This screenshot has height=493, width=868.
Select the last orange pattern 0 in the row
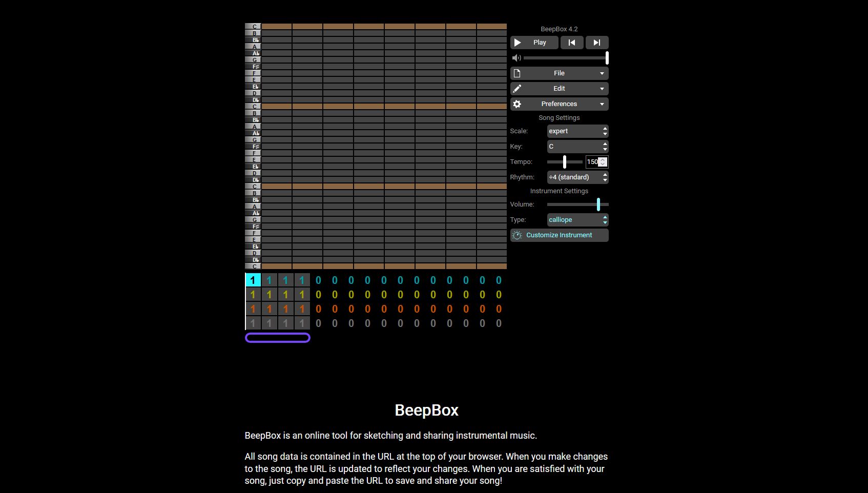pos(499,309)
